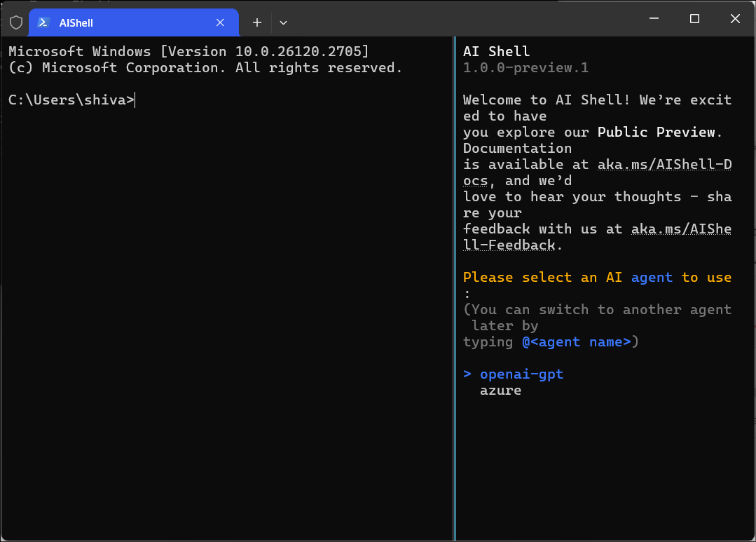Click the PowerShell icon on the AIShell tab

43,22
